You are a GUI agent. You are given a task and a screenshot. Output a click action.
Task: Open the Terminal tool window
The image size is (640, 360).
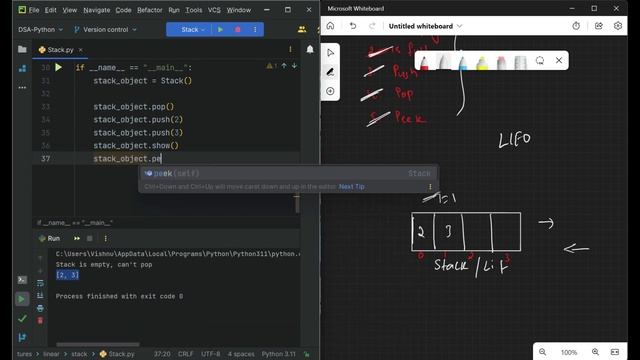click(22, 280)
